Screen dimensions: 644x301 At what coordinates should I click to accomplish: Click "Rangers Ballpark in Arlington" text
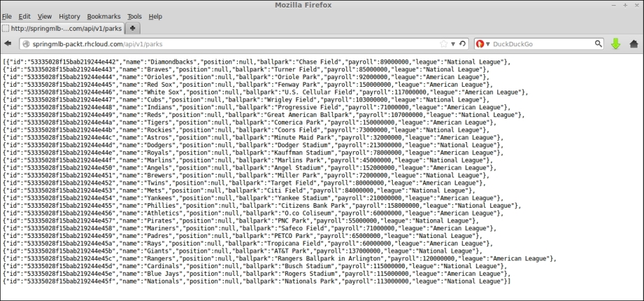[x=330, y=259]
